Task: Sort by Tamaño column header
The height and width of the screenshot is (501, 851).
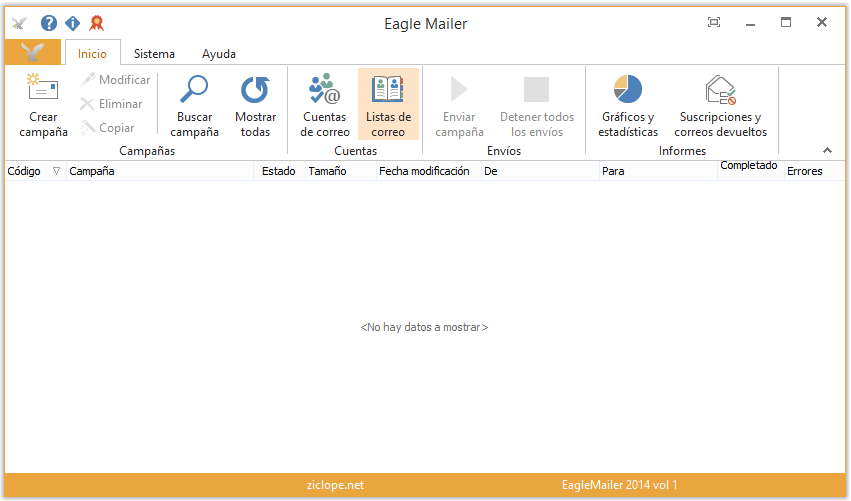Action: click(341, 171)
